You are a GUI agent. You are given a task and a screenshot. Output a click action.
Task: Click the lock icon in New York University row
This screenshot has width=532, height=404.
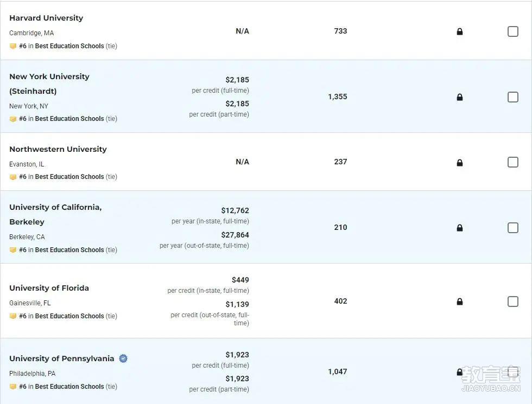point(460,97)
